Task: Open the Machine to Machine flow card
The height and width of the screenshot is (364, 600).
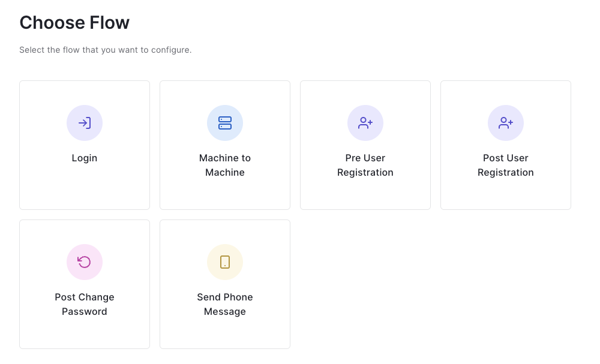Action: coord(225,145)
